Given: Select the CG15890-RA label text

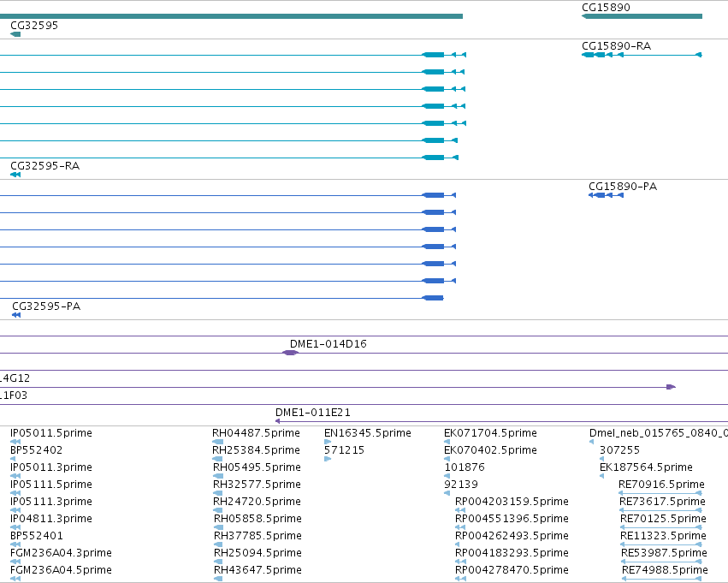Looking at the screenshot, I should (x=617, y=46).
